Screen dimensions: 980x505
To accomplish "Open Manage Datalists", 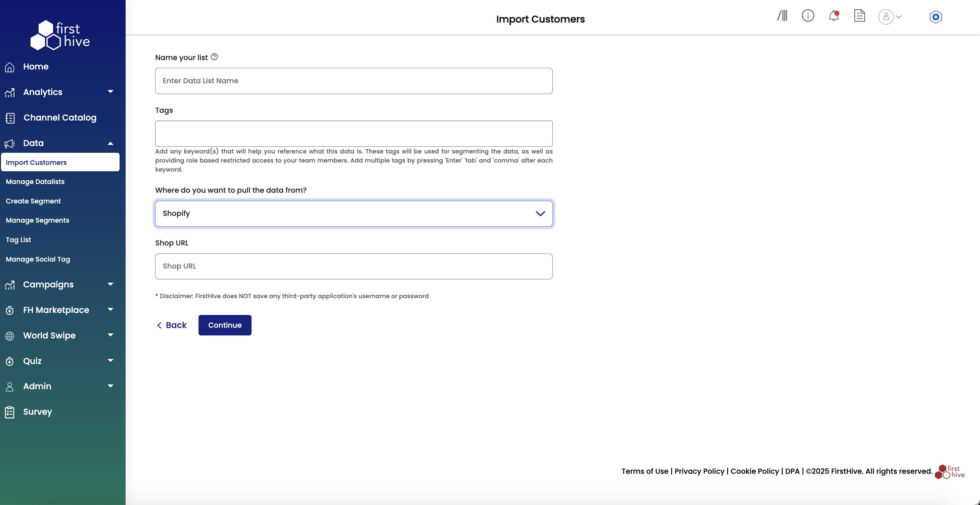I will [x=35, y=182].
